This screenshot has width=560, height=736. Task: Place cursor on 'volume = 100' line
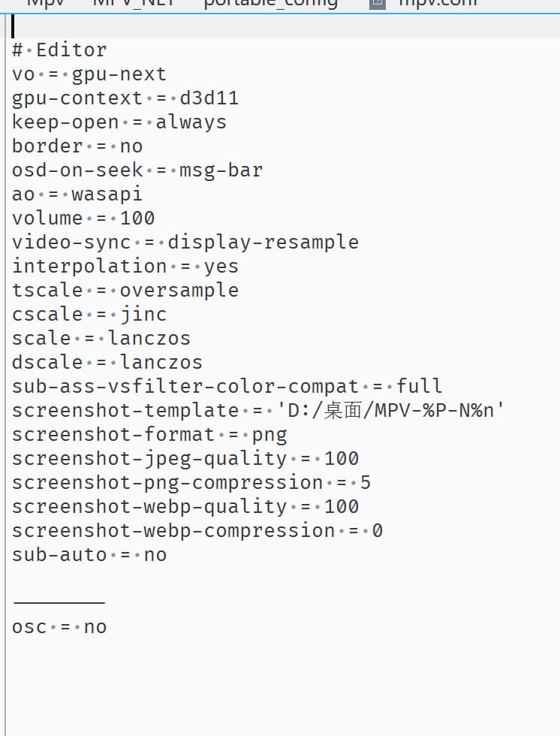[83, 219]
